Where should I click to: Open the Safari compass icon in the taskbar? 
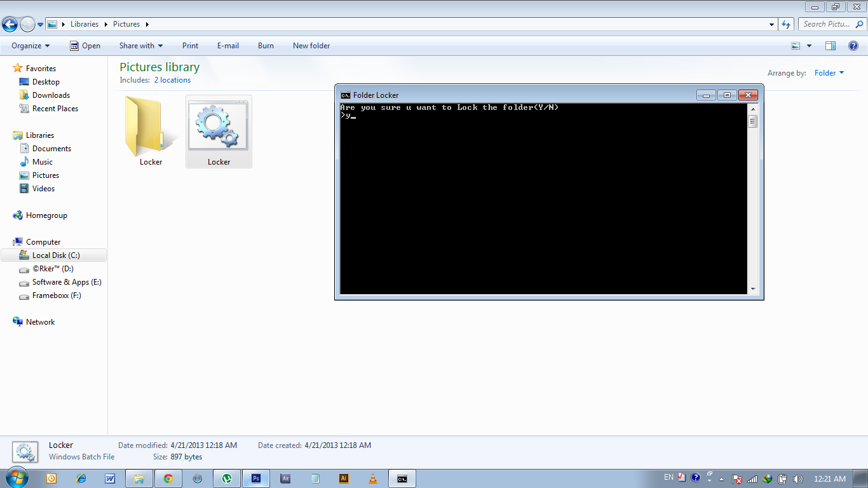tap(198, 478)
